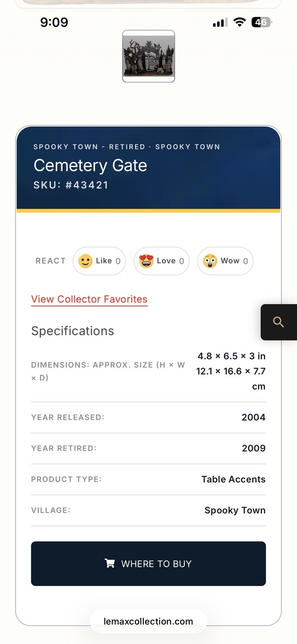Tap the astonished Wow emoji icon
Viewport: 297px width, 644px height.
coord(210,261)
